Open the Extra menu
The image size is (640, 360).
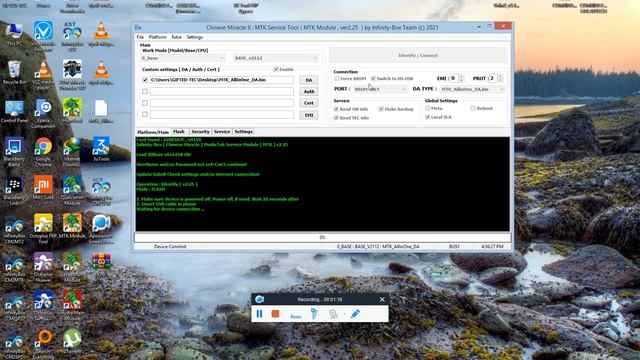point(176,37)
